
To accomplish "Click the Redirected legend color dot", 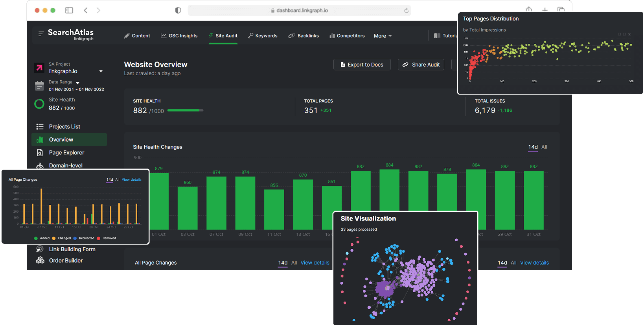I will click(75, 238).
